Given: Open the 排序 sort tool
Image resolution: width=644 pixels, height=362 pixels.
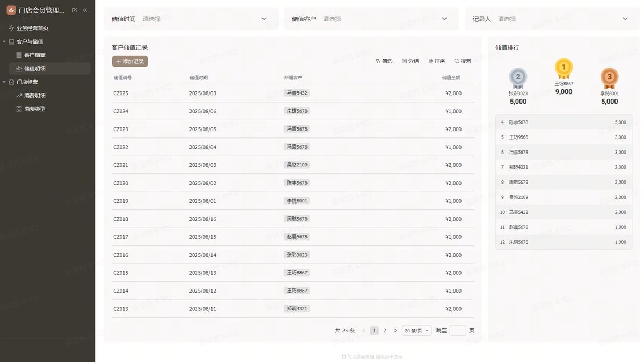Looking at the screenshot, I should coord(437,61).
